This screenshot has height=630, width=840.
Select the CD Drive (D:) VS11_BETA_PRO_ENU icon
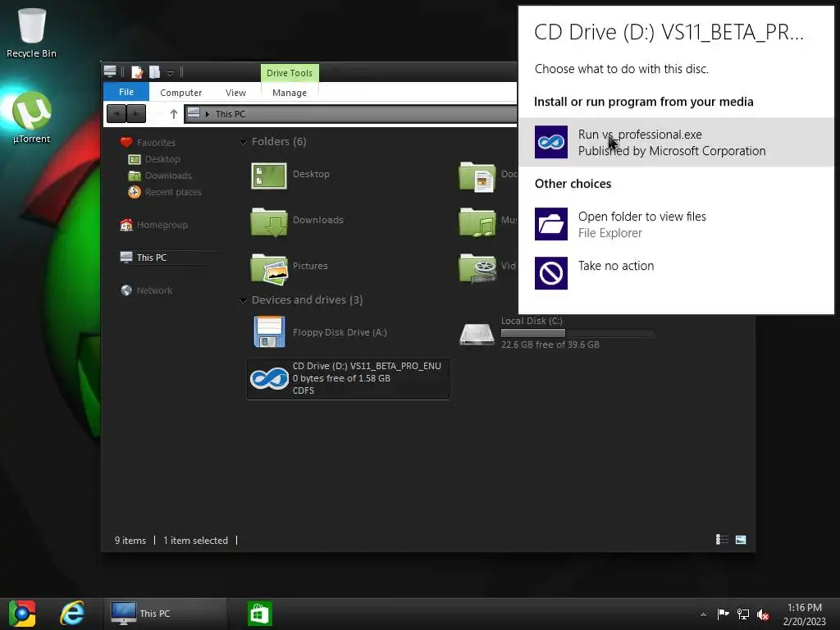269,378
